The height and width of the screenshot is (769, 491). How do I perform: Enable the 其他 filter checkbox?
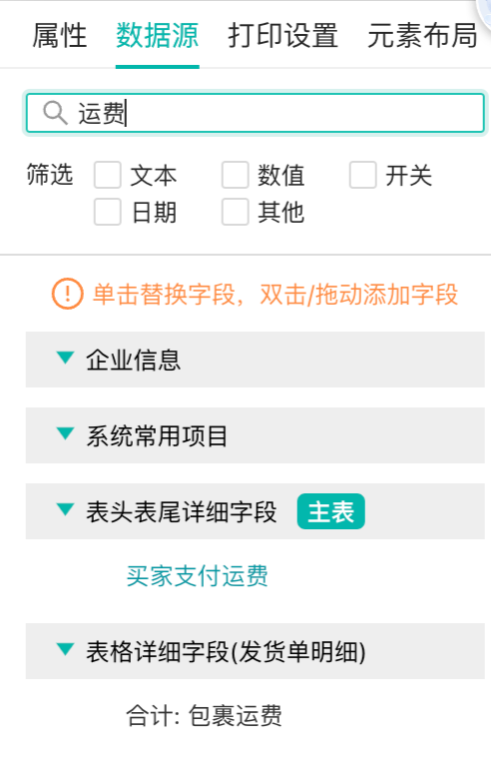[235, 212]
